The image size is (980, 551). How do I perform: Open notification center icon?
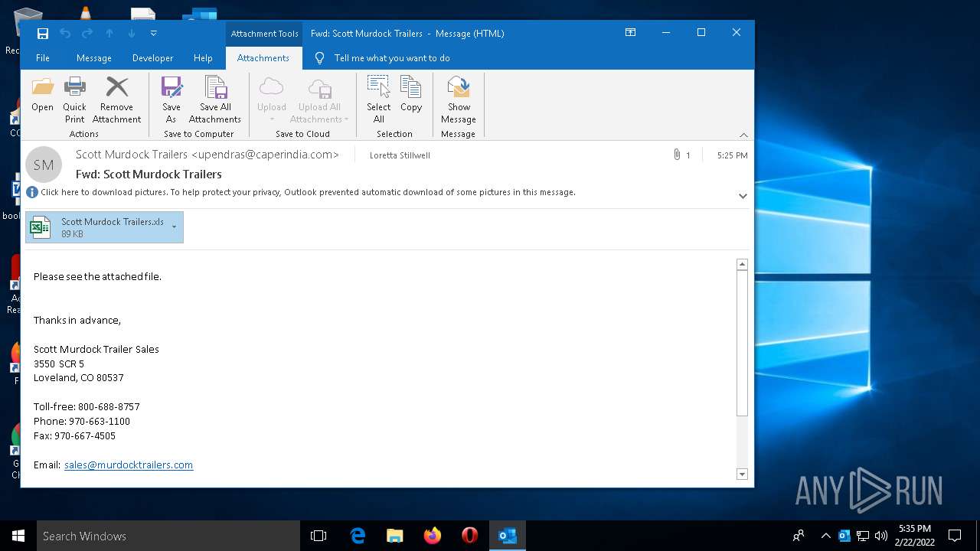(955, 536)
